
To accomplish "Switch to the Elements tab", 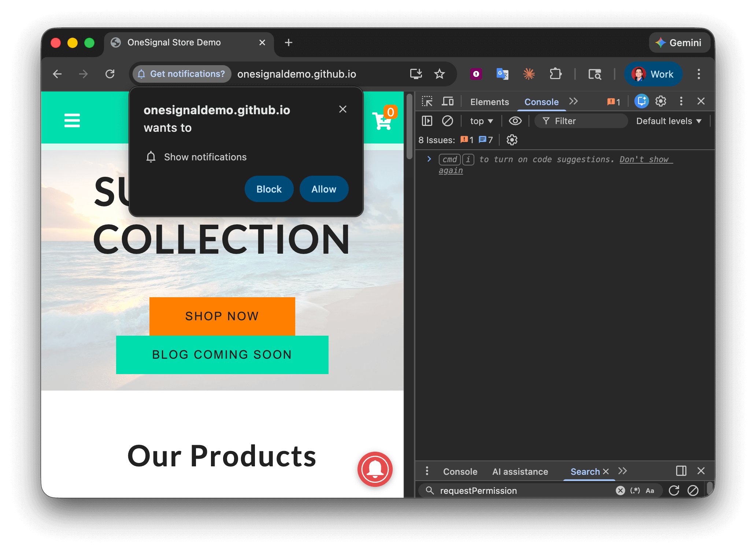I will point(489,102).
